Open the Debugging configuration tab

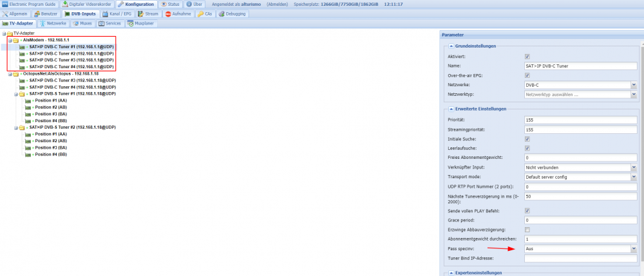coord(232,14)
